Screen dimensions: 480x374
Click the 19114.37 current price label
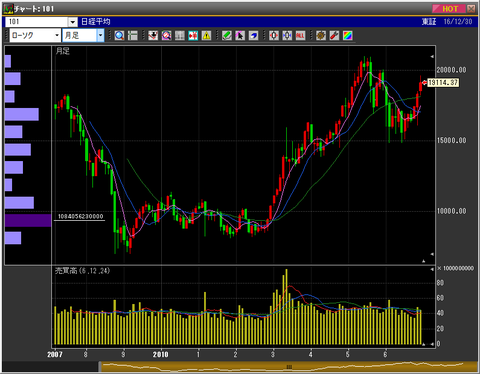[x=443, y=82]
